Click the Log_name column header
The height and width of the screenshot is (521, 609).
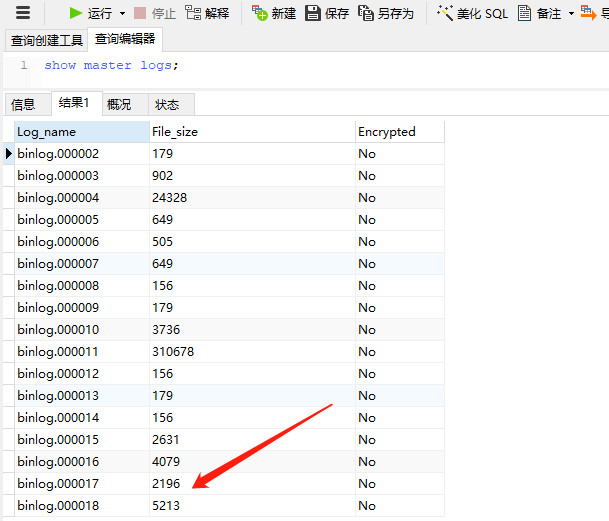(x=82, y=132)
